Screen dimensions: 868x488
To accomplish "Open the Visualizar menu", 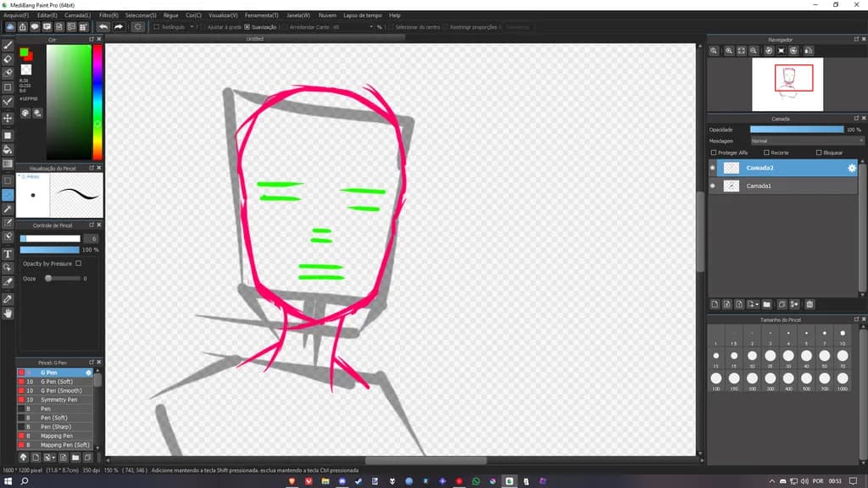I will coord(223,15).
